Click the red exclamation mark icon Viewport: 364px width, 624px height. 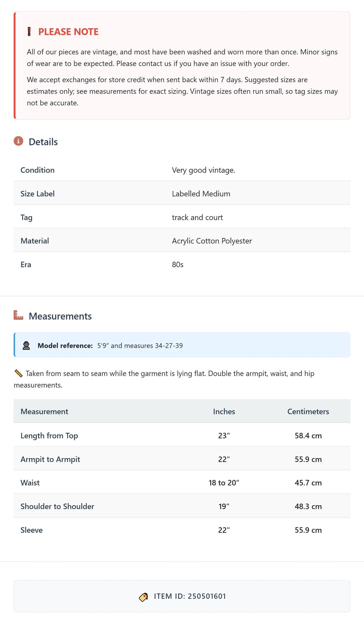tap(29, 32)
